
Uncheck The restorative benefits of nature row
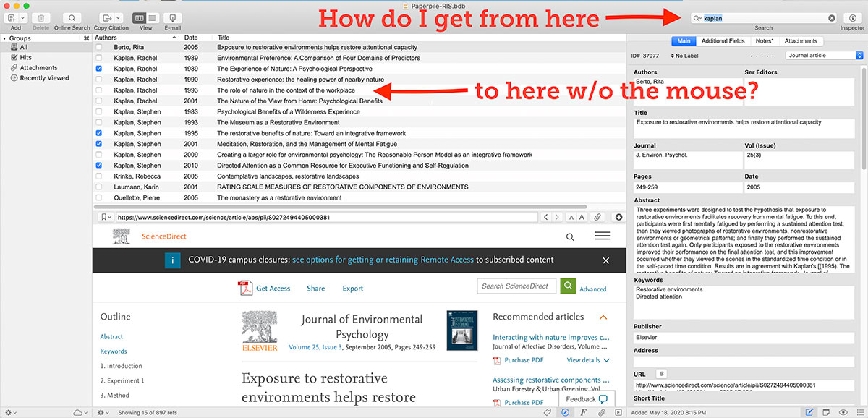99,133
